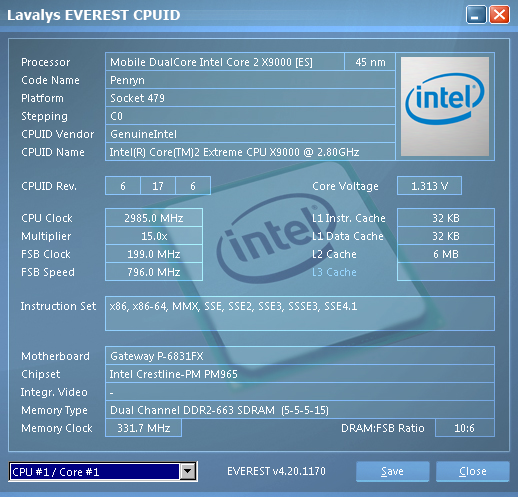Minimize the EVEREST CPUID window
Screen dimensions: 518x497
click(476, 15)
